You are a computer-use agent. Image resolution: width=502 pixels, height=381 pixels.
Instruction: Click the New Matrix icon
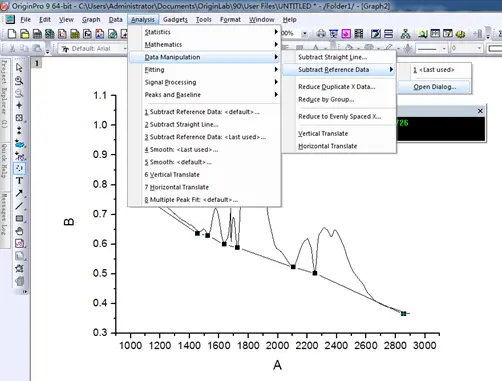[75, 34]
